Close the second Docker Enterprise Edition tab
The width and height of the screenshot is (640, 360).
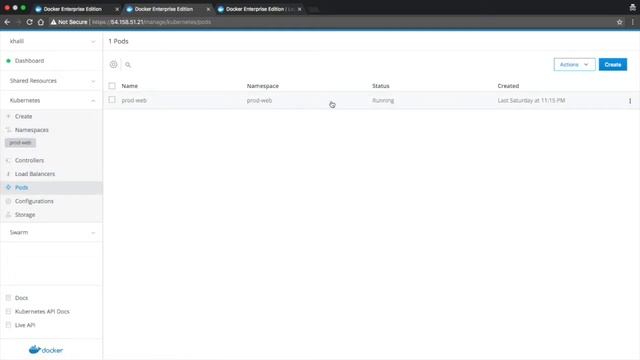click(208, 9)
